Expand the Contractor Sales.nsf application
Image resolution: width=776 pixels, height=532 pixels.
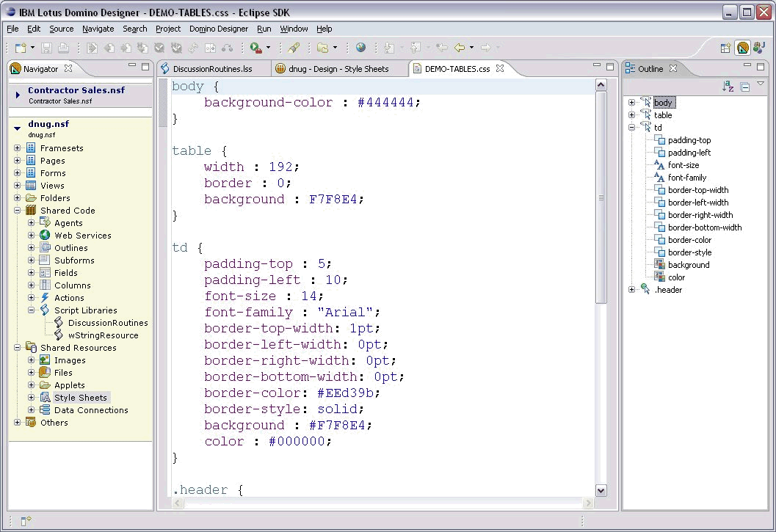pos(18,95)
